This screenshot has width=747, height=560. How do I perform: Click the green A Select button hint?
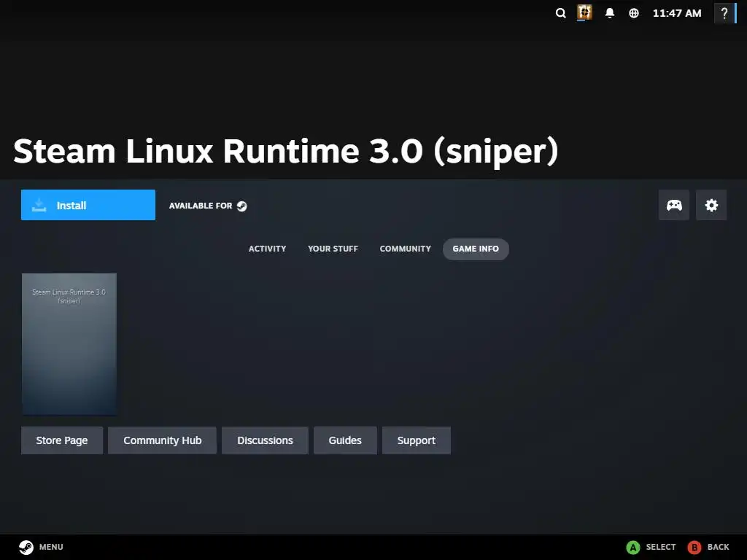[632, 547]
